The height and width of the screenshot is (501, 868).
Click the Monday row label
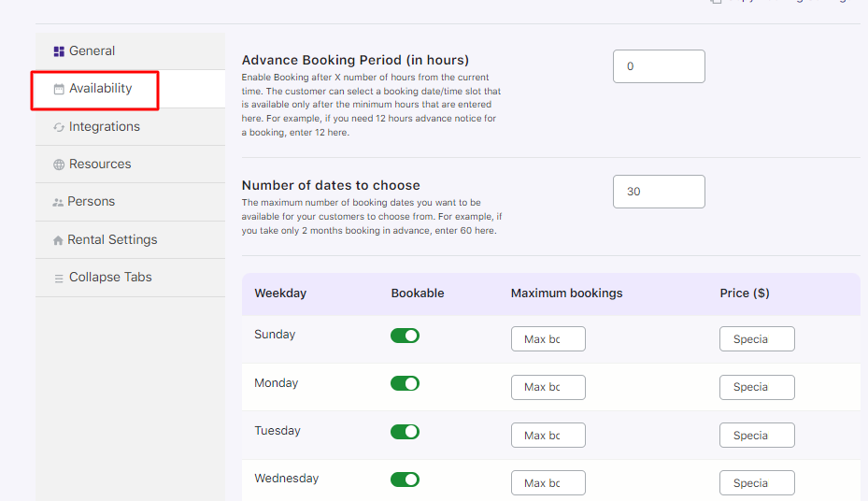[276, 383]
